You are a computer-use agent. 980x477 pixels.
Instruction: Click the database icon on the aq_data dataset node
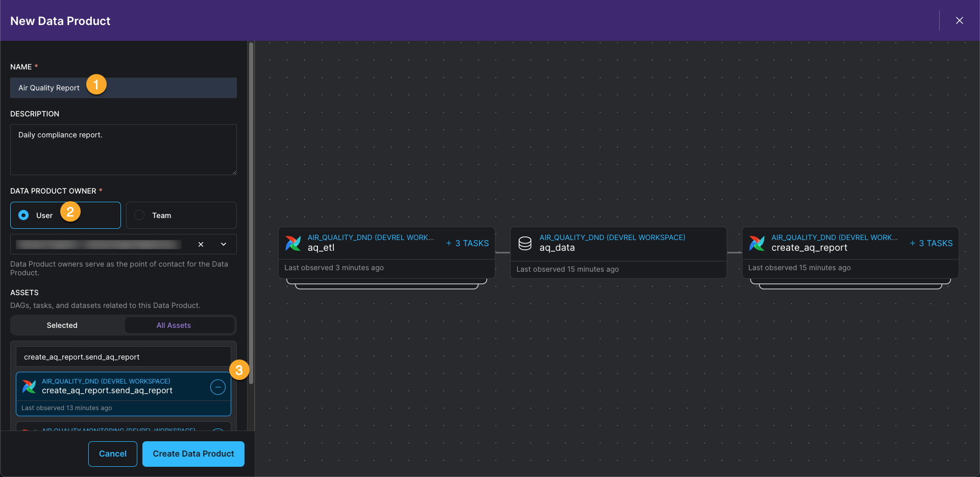pos(525,243)
